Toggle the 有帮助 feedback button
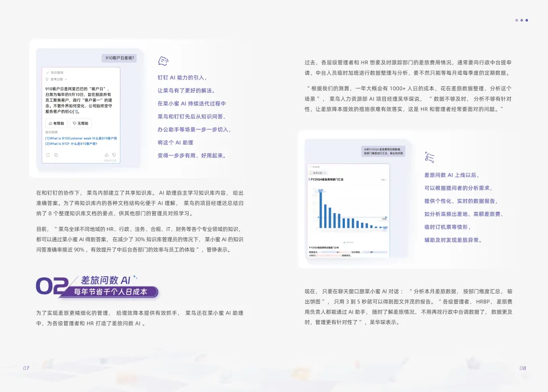 tap(58, 123)
